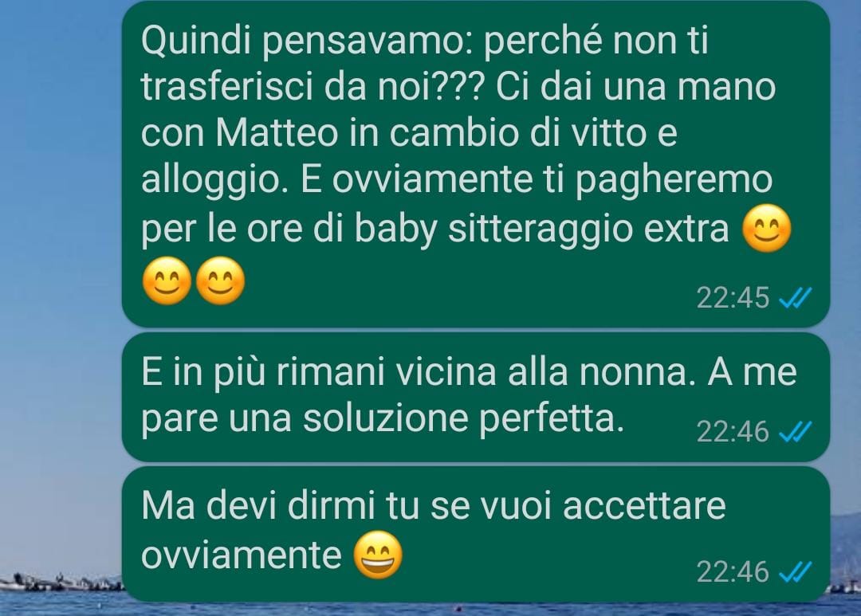Screen dimensions: 861x616
Task: Tap the second smiling emoji on the last line
Action: pos(220,281)
